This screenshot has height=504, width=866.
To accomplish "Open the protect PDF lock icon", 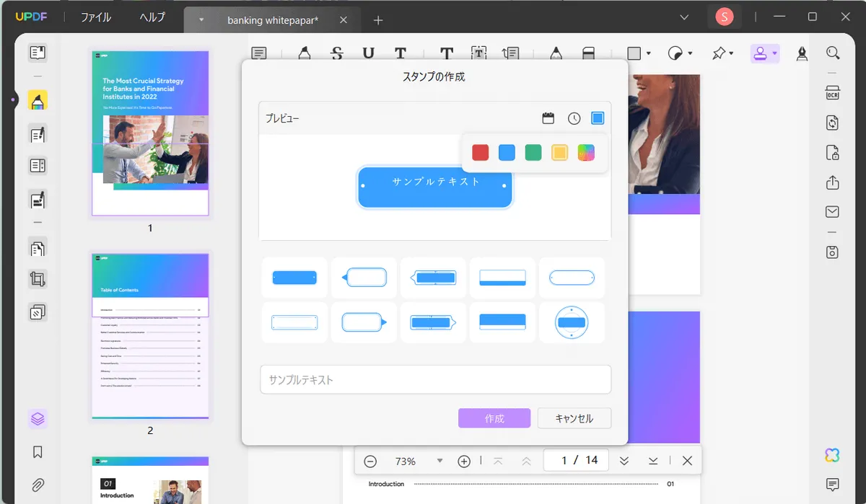I will (x=833, y=153).
